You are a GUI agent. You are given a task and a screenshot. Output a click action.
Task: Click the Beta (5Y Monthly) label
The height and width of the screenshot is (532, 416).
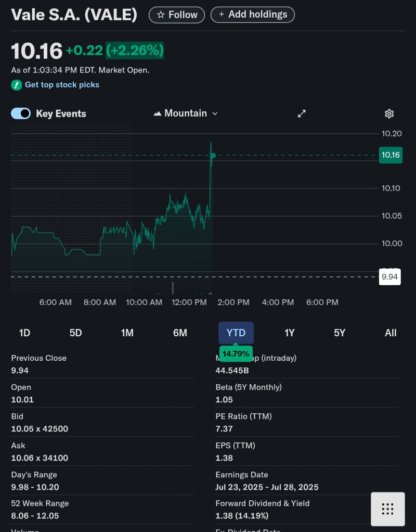[x=249, y=387]
